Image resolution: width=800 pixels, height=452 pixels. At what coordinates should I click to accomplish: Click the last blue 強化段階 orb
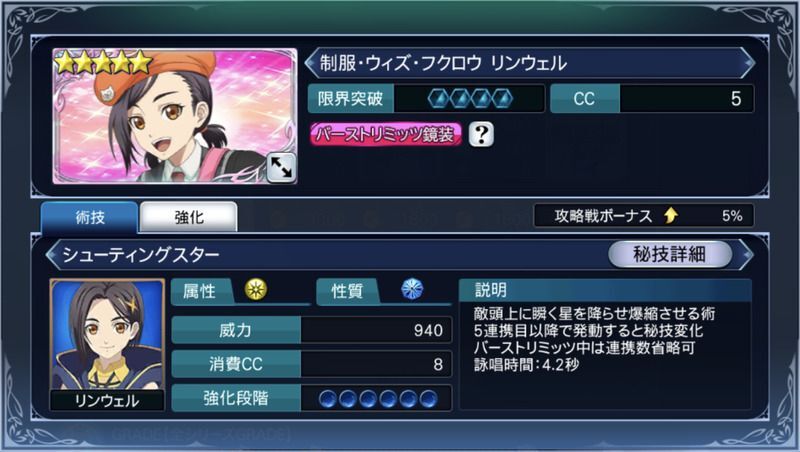coord(428,398)
